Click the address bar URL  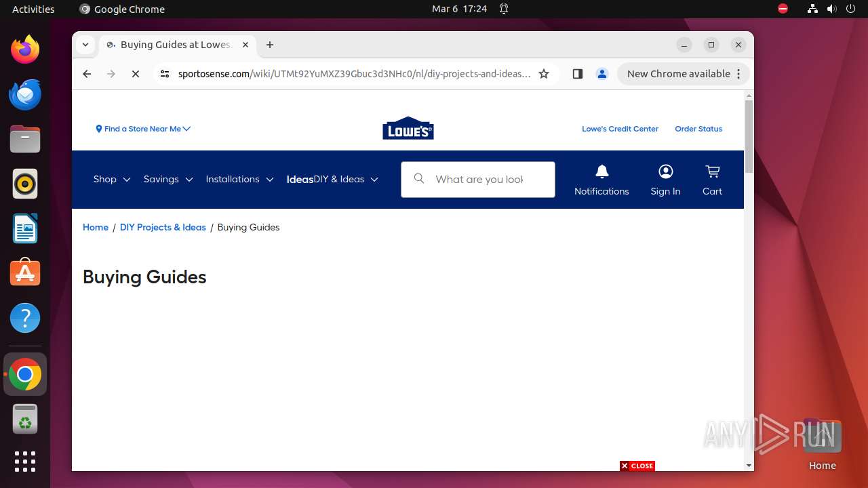click(x=354, y=74)
